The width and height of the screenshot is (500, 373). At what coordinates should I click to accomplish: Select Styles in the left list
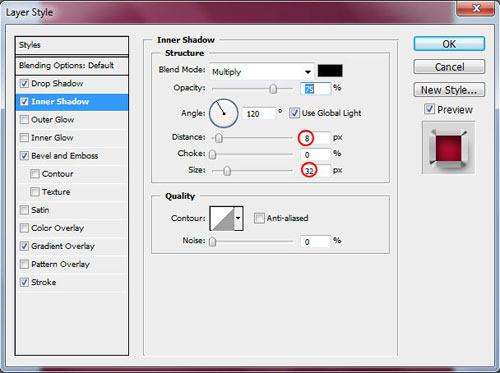[x=72, y=45]
